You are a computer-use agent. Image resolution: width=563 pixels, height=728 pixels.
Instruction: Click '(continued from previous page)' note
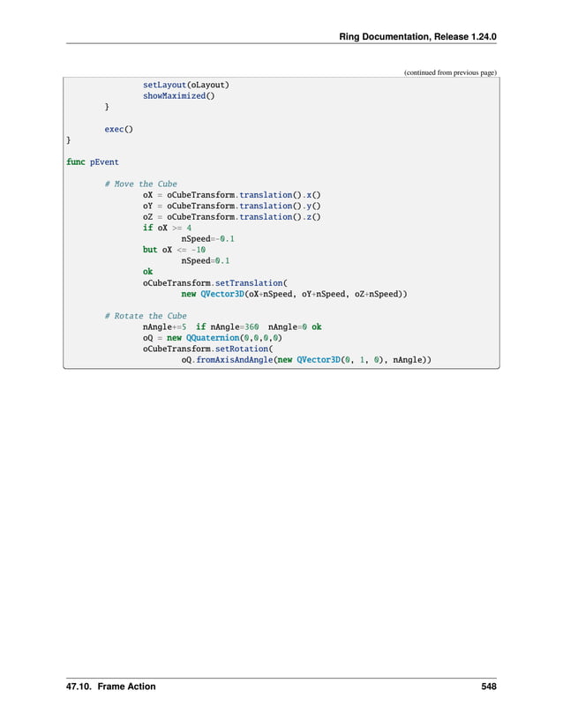pyautogui.click(x=450, y=72)
